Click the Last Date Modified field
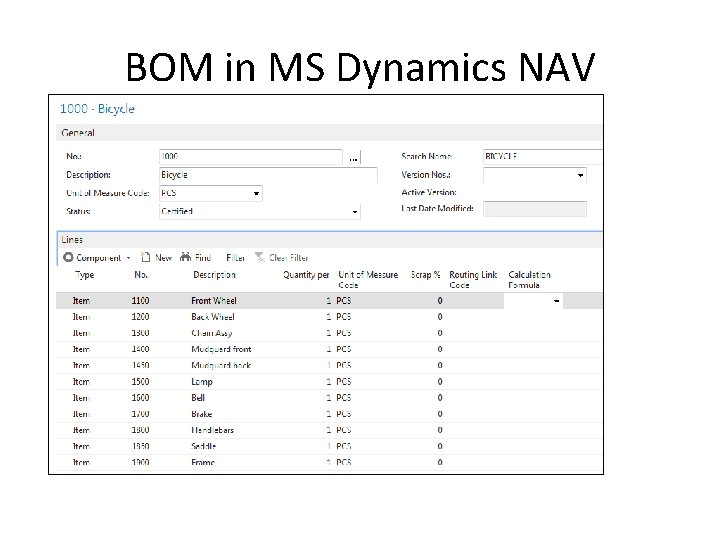 [x=535, y=209]
